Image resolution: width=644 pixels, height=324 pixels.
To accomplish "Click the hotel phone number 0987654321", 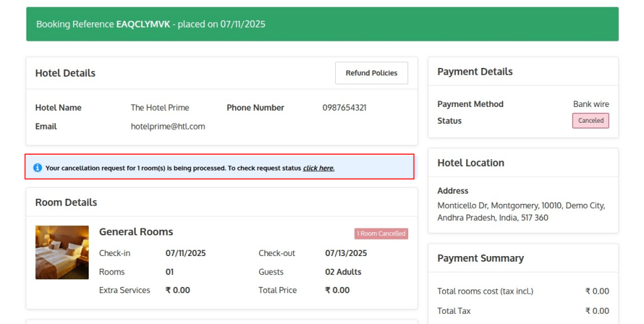I will click(x=344, y=108).
